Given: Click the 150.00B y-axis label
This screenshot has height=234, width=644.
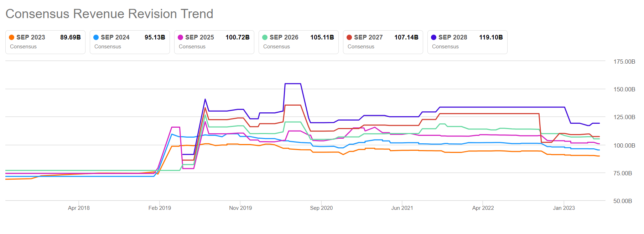Looking at the screenshot, I should tap(624, 89).
